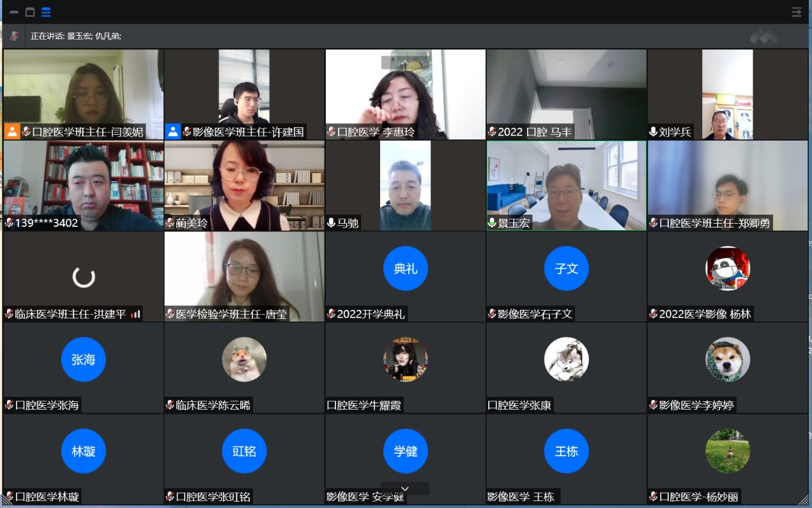Select the 子文 round avatar

pos(566,268)
